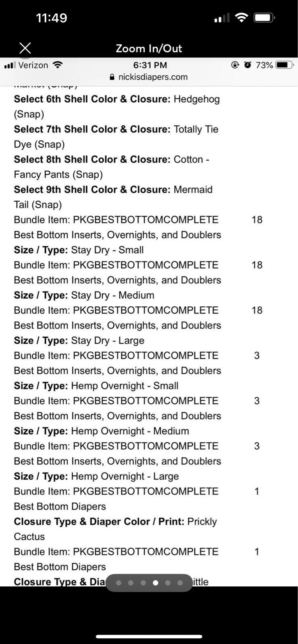Tap the 'Hemp Overnight - Large' size line
Viewport: 298px width, 644px height.
point(96,476)
